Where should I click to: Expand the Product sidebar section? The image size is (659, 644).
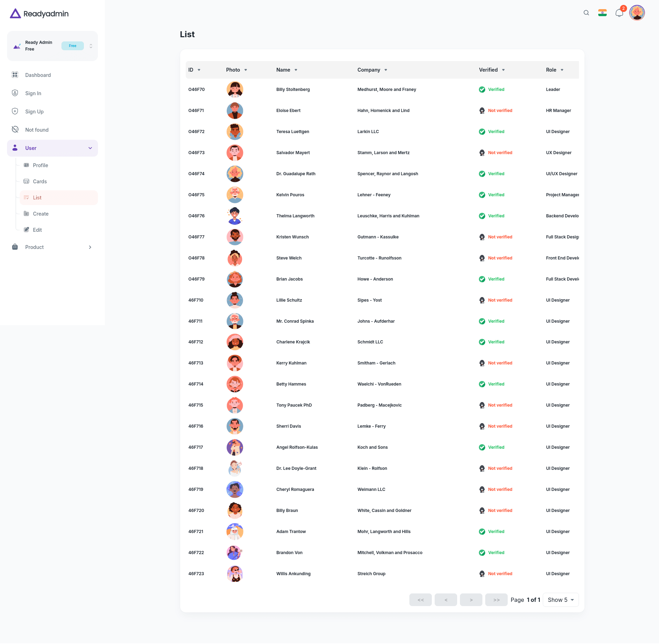point(90,247)
